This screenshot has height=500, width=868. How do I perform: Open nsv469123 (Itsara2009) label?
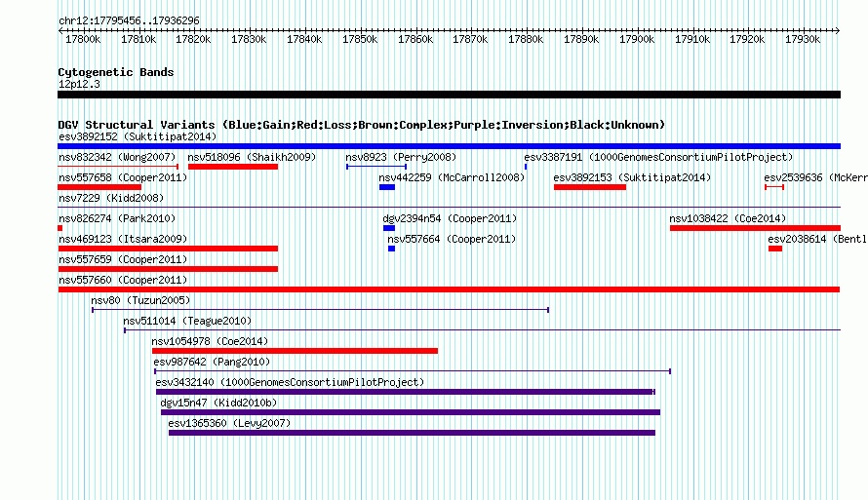coord(123,239)
